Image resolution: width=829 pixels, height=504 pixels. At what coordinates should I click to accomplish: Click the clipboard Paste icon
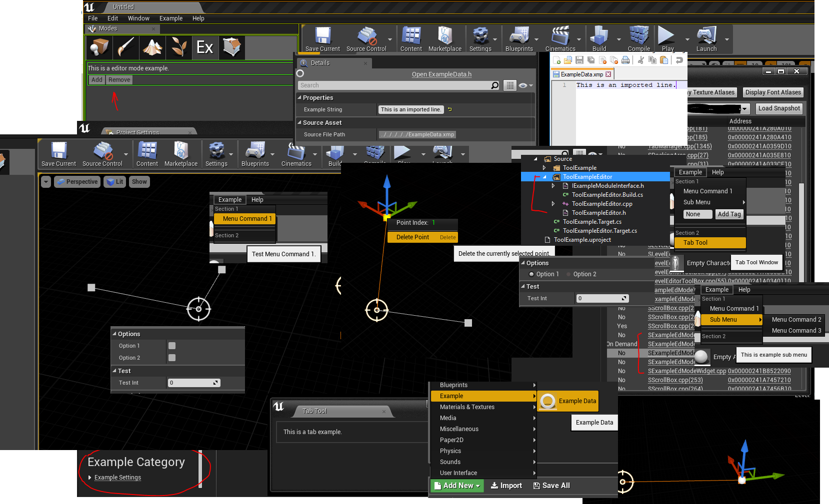[x=664, y=60]
